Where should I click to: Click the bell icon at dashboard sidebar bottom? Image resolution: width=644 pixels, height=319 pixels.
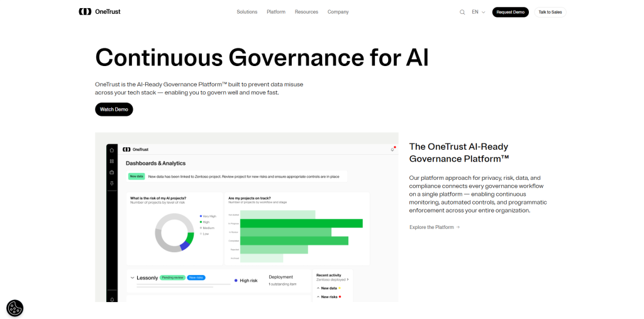[112, 299]
